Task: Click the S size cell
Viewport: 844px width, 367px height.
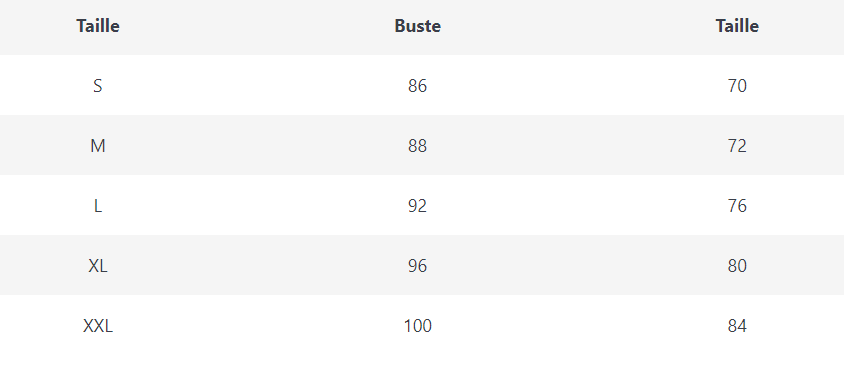Action: (97, 86)
